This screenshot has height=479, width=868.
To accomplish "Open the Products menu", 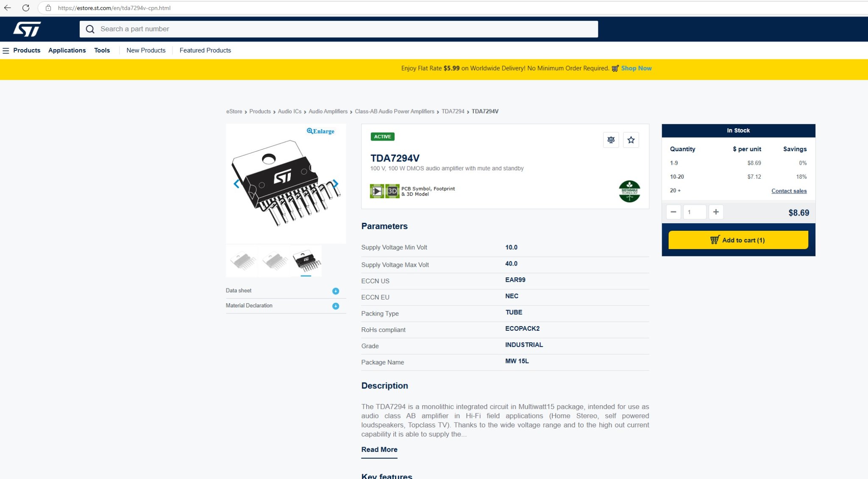I will coord(27,50).
